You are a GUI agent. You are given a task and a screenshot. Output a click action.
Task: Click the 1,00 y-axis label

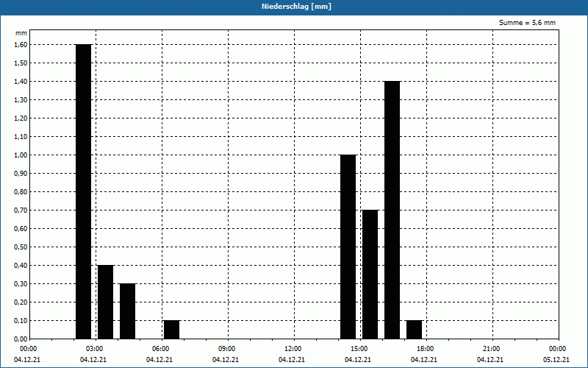pos(21,155)
